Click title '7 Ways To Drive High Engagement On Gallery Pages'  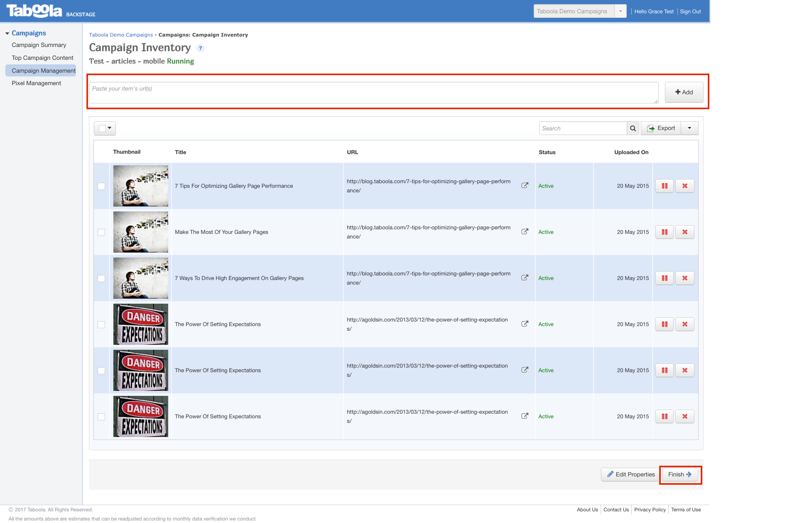pyautogui.click(x=239, y=278)
